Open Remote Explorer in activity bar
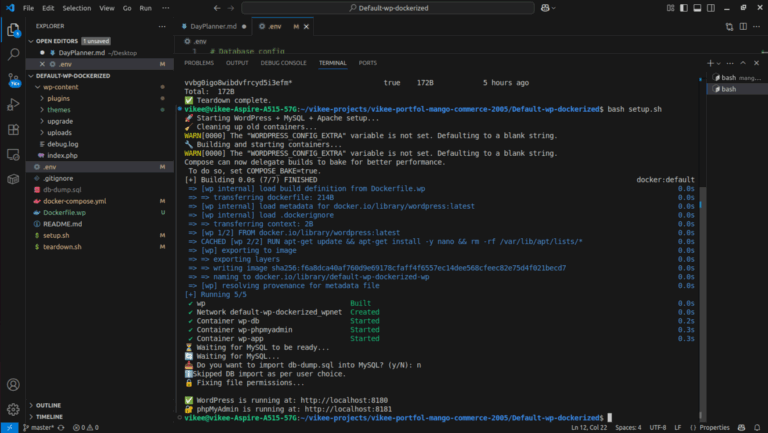Viewport: 768px width, 433px height. click(13, 155)
